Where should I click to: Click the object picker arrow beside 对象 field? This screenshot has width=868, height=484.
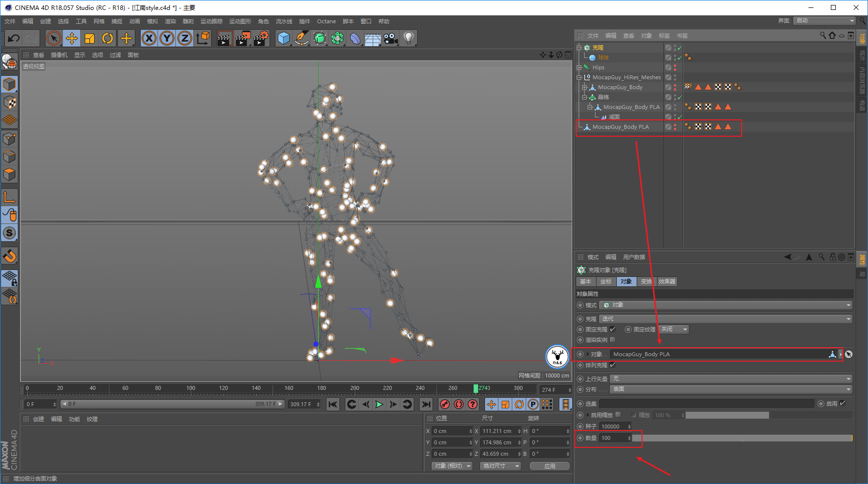click(x=849, y=354)
